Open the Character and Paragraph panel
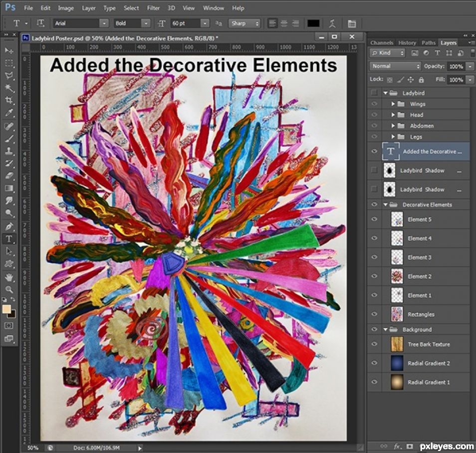The height and width of the screenshot is (453, 476). click(x=352, y=23)
